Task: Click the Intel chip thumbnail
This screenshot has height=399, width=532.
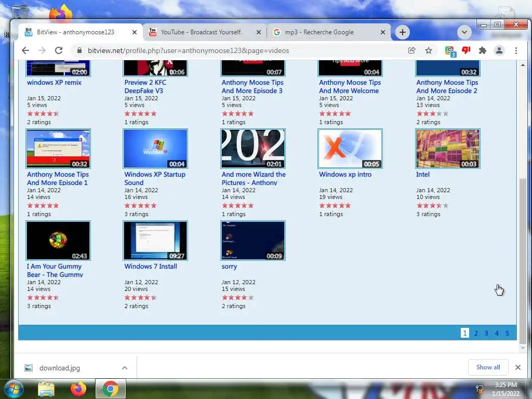Action: (x=447, y=149)
